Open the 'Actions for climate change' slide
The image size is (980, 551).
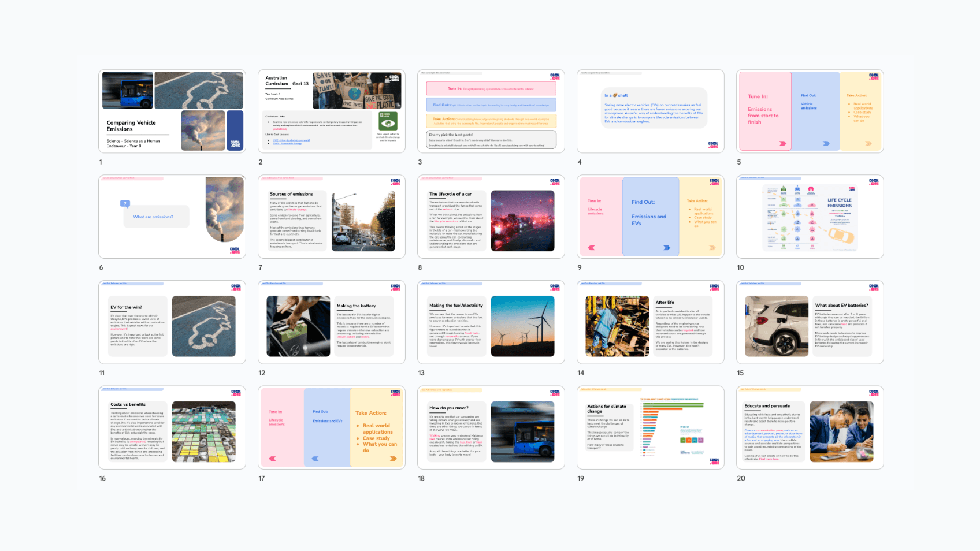(x=651, y=427)
